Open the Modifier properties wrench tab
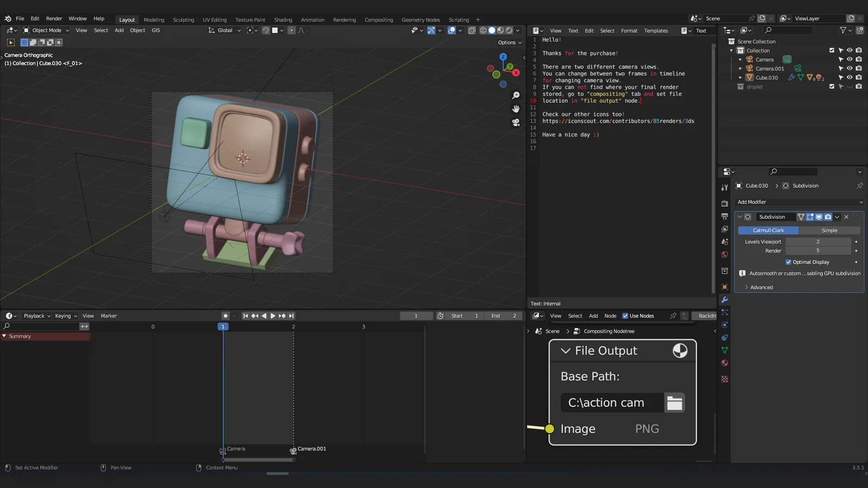Image resolution: width=868 pixels, height=488 pixels. click(724, 300)
